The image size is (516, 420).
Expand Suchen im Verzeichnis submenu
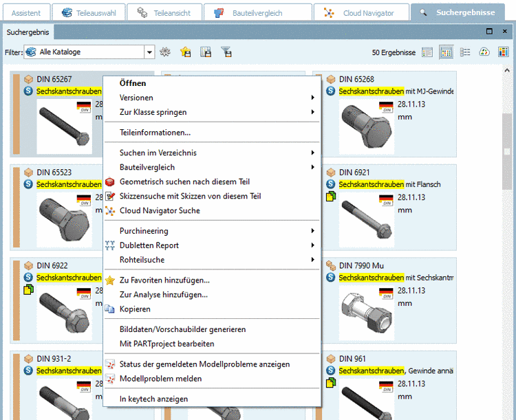click(x=212, y=153)
